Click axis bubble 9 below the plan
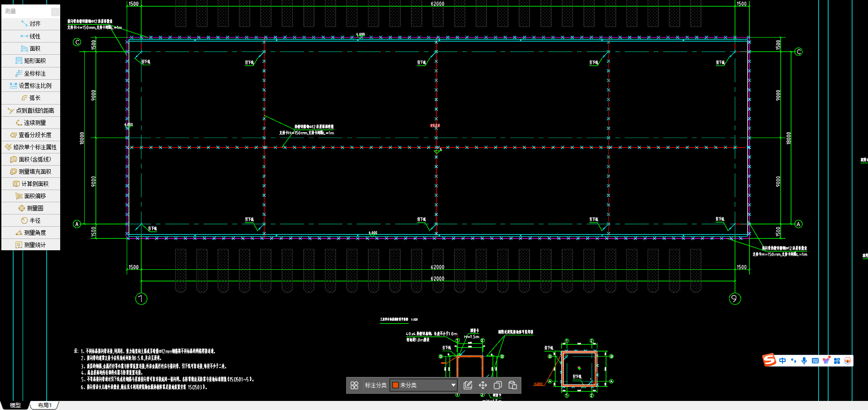This screenshot has width=868, height=410. coord(734,299)
